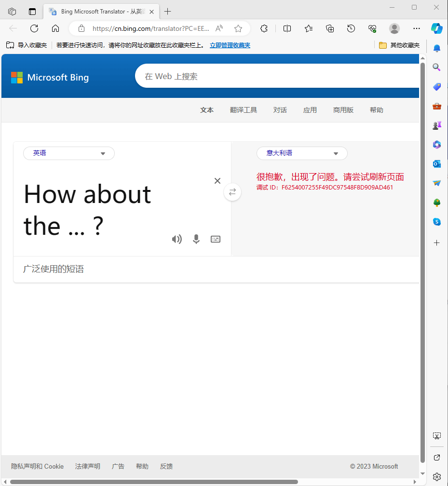Open browser history icon

point(351,28)
